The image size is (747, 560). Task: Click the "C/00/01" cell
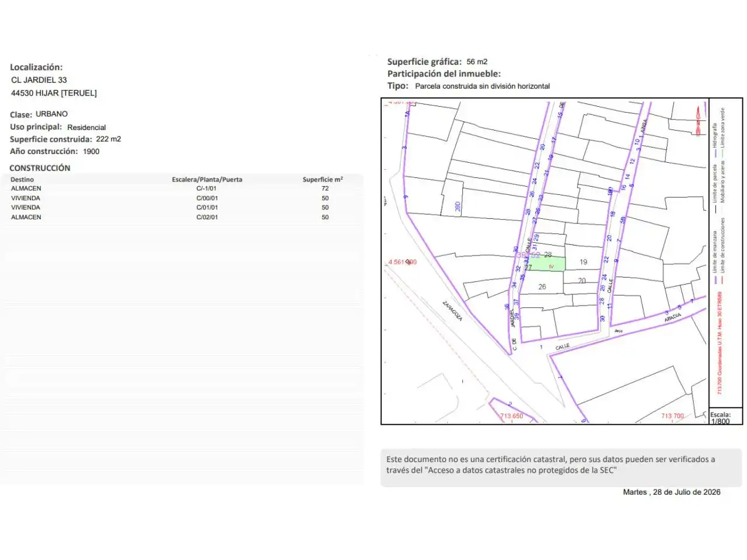pos(207,198)
